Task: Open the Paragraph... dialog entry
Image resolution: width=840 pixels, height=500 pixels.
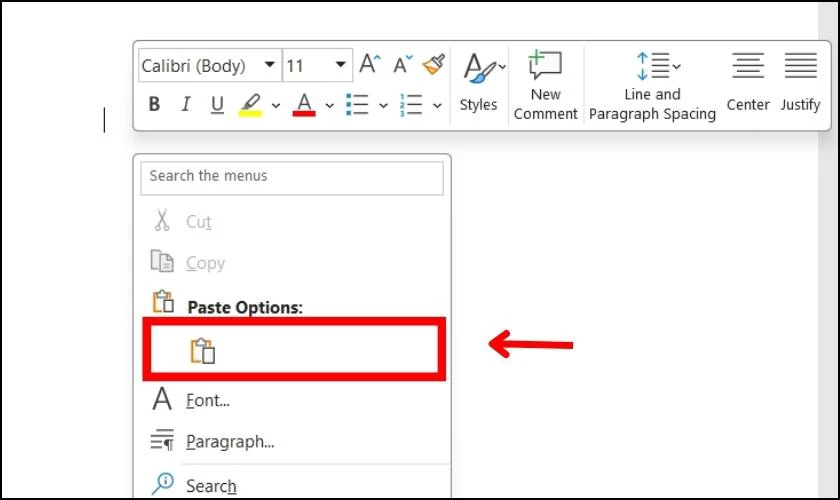Action: pyautogui.click(x=292, y=442)
